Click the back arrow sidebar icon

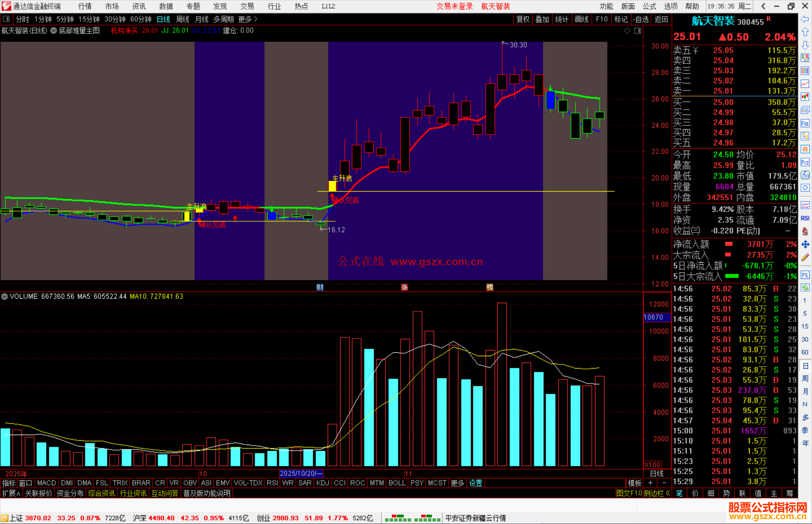click(x=805, y=19)
